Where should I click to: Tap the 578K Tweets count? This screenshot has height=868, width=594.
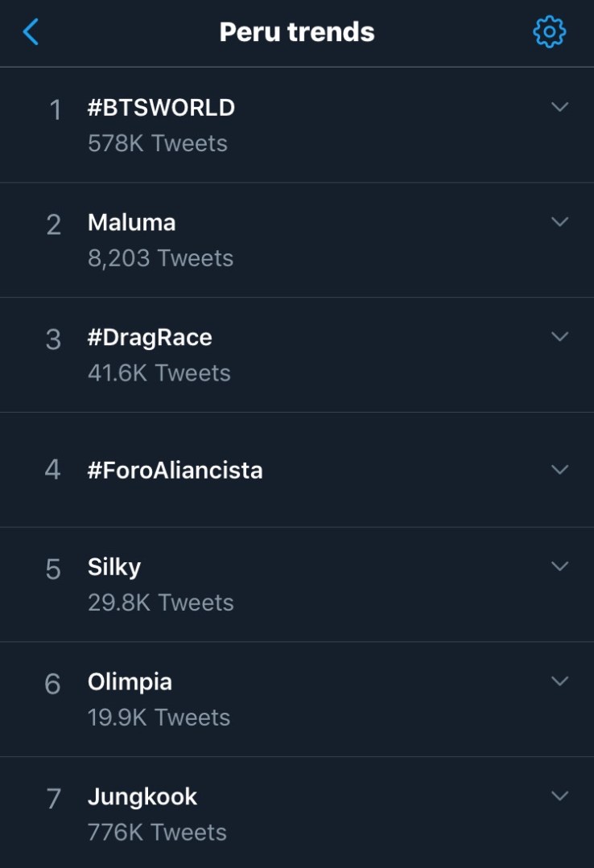coord(158,143)
